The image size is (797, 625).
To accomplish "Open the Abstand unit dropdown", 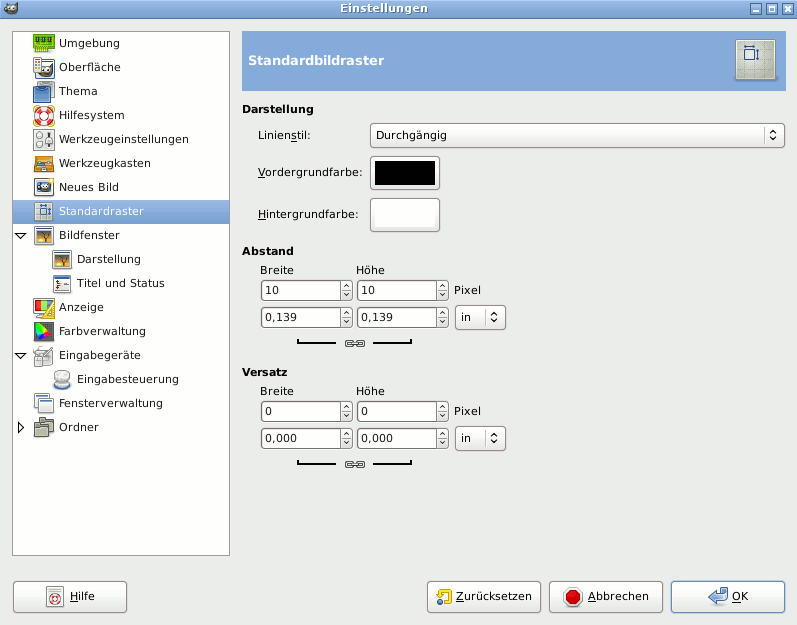I will pos(480,318).
